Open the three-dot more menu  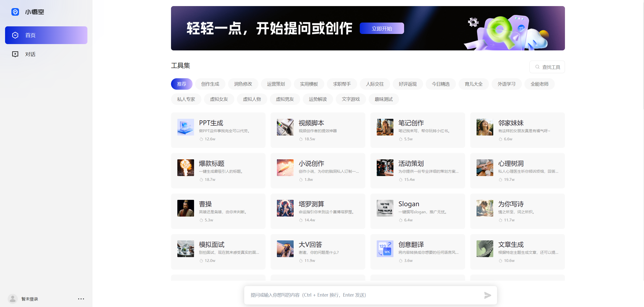tap(81, 299)
